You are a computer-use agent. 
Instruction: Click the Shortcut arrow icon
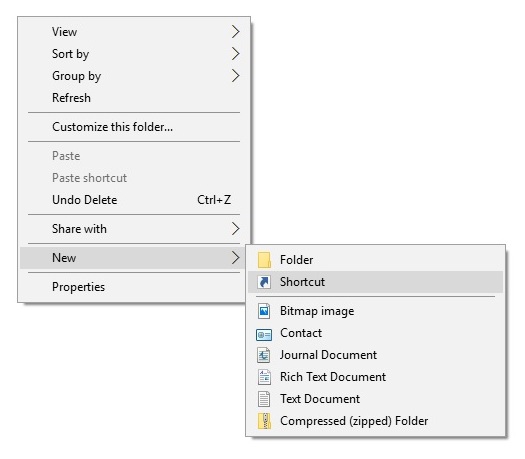point(264,282)
